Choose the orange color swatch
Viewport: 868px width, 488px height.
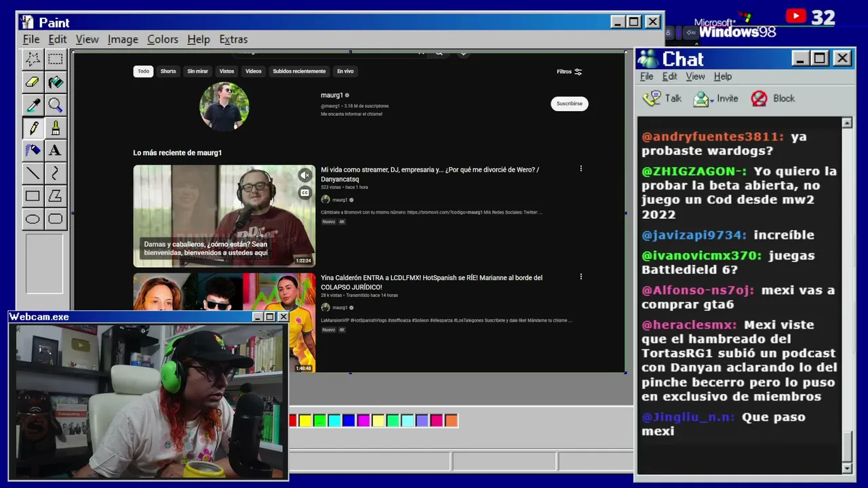pyautogui.click(x=451, y=421)
